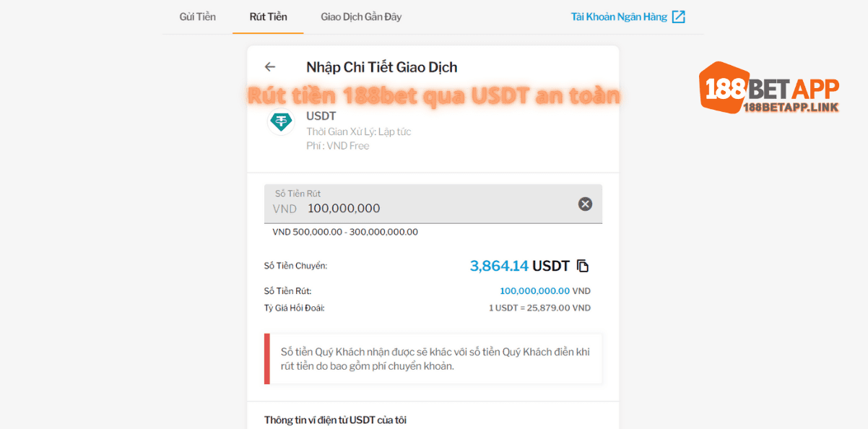Open the external link icon beside Tài Khoản Ngân Hàng
868x429 pixels.
pos(679,17)
